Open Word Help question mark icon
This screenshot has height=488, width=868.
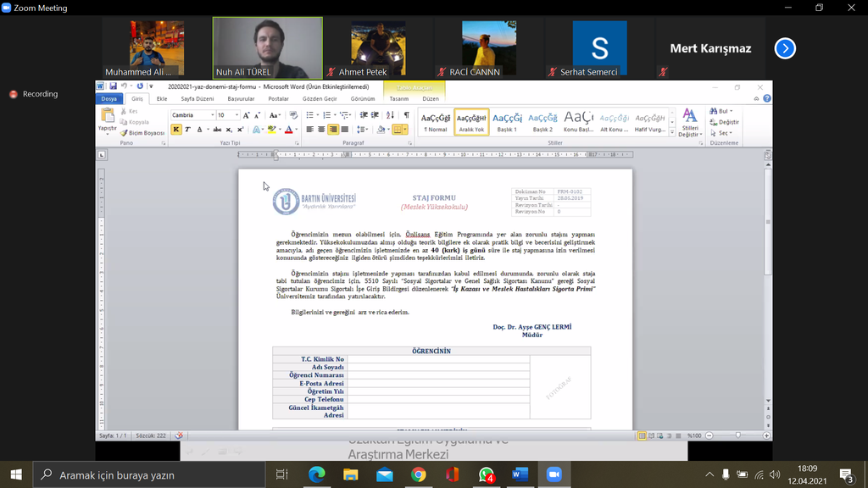click(766, 98)
